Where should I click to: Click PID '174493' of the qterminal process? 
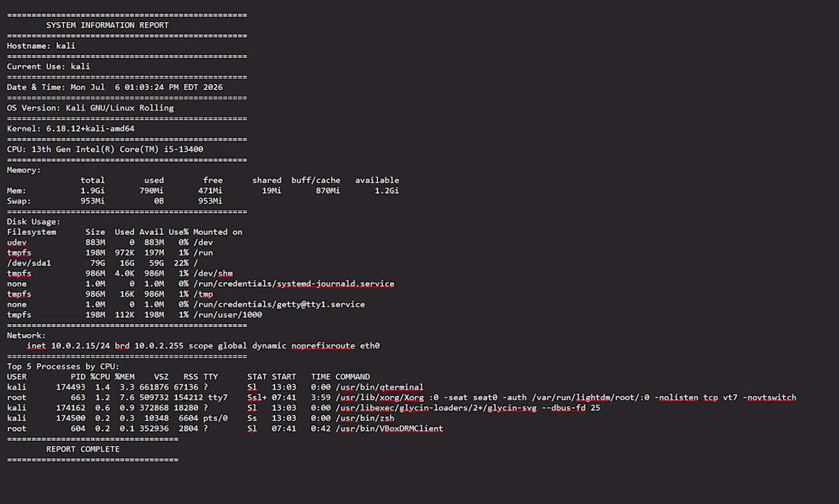pos(71,387)
